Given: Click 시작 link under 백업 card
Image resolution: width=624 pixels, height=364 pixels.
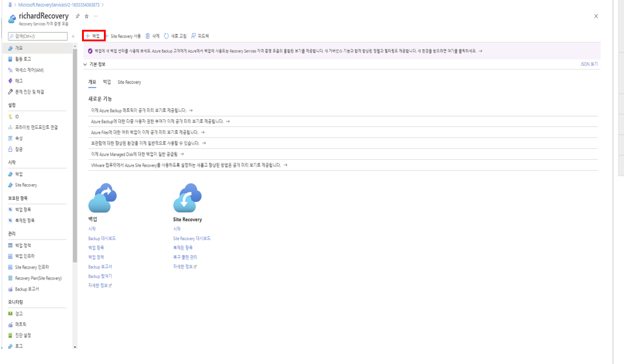Looking at the screenshot, I should click(92, 228).
